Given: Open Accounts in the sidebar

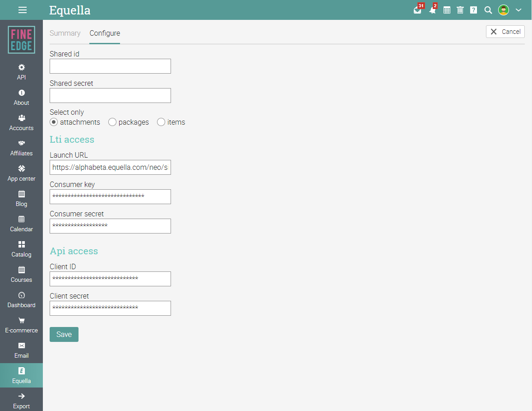Looking at the screenshot, I should 21,122.
